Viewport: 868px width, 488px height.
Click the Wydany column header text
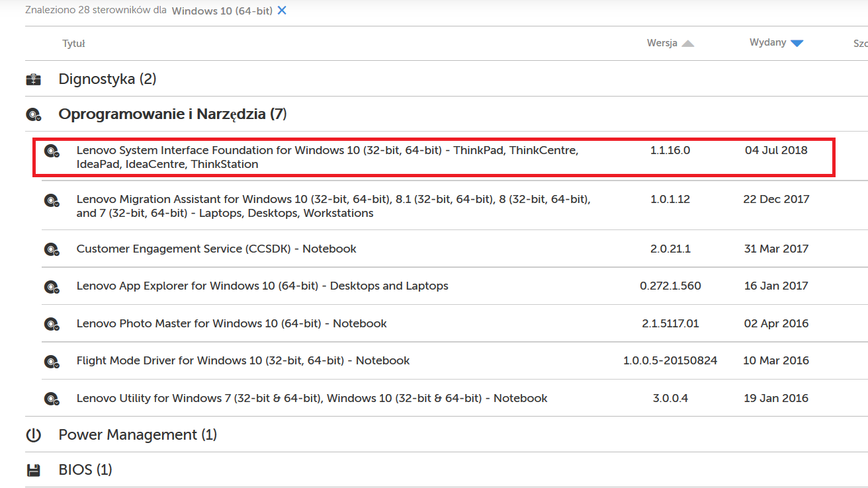click(x=767, y=42)
